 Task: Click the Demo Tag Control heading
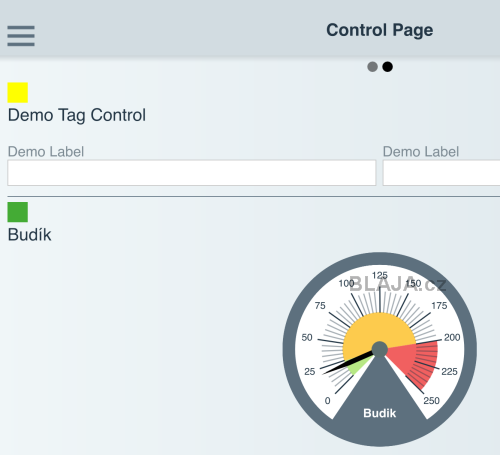coord(77,115)
